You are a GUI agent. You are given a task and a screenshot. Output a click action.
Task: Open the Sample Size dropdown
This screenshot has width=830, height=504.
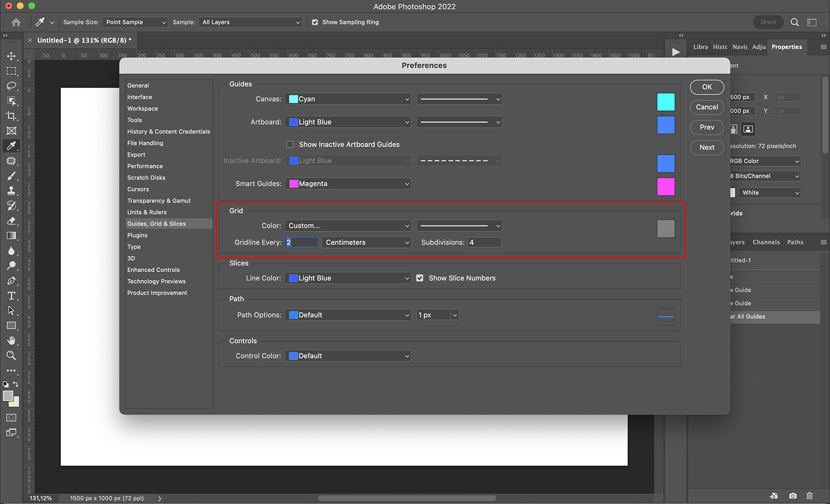click(134, 22)
